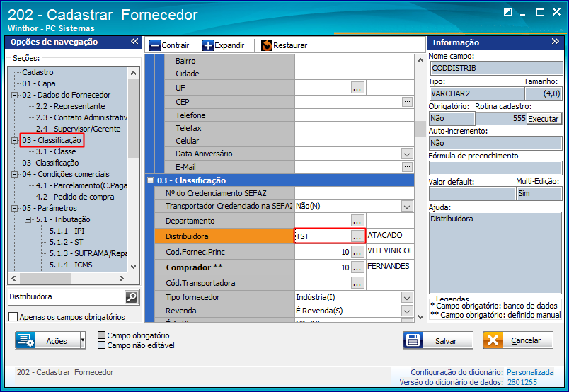The image size is (569, 392).
Task: Select Cadastro in sections tree
Action: pyautogui.click(x=38, y=72)
